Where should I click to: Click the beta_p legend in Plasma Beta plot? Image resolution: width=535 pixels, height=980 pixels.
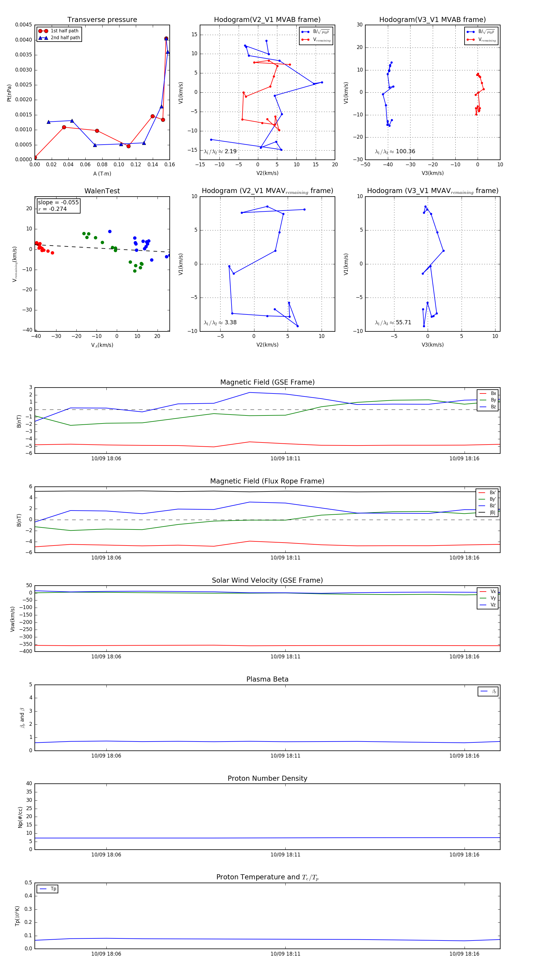488,691
